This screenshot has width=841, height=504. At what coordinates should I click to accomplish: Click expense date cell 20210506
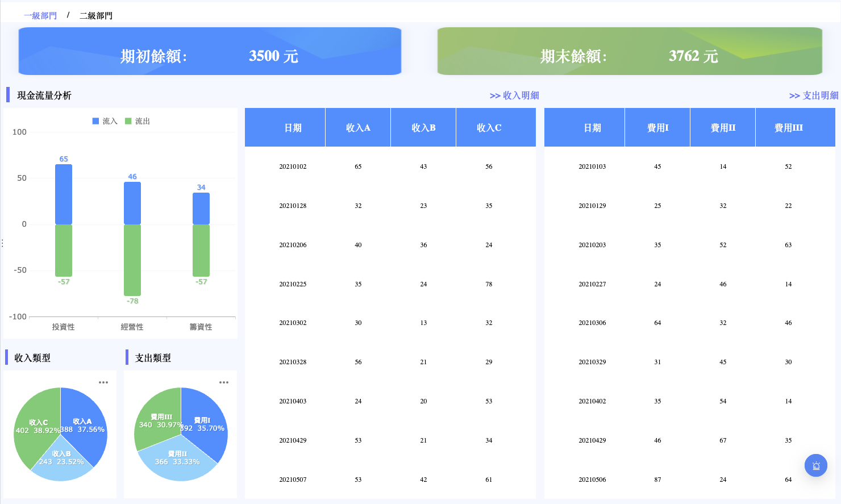(592, 480)
